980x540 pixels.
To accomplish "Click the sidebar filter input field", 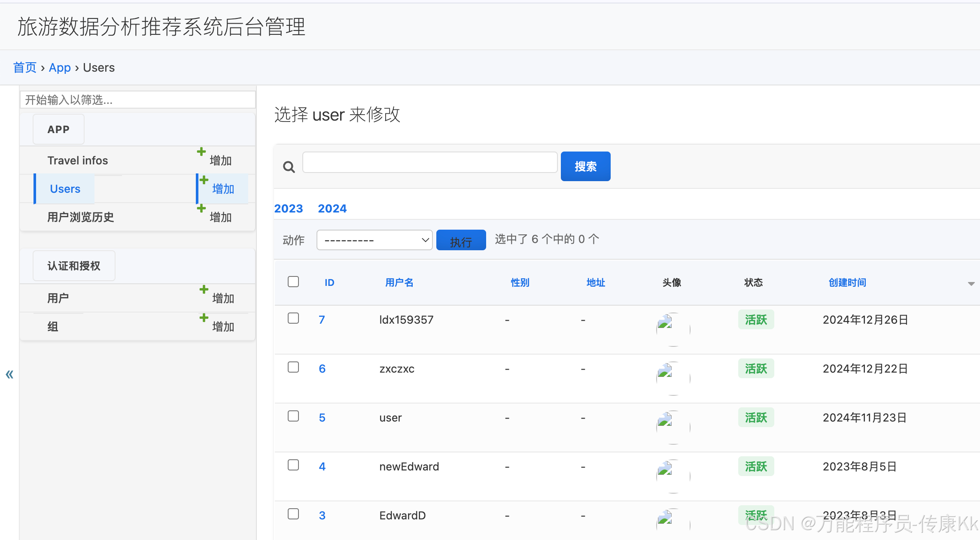I will (137, 100).
